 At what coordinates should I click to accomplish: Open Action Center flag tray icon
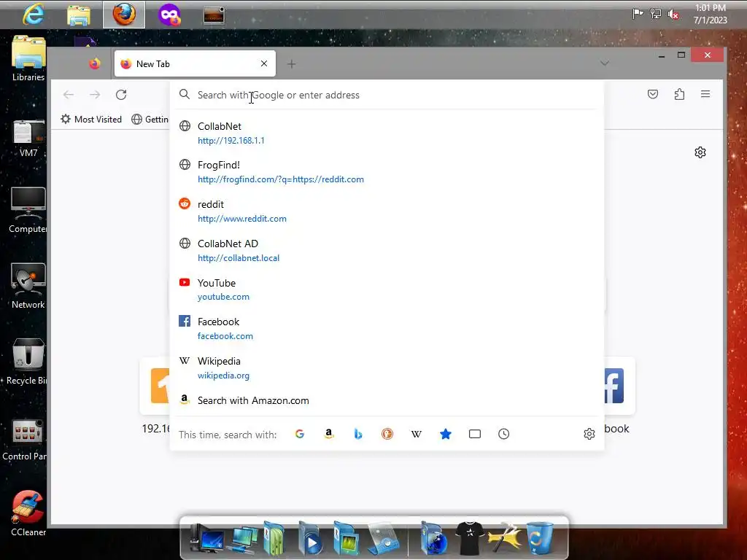point(638,14)
